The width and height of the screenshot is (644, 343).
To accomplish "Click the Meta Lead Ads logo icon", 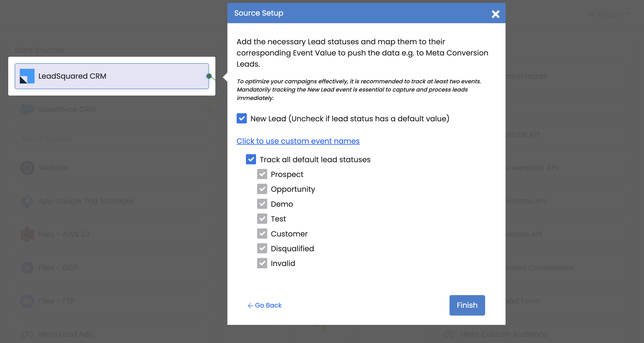I will tap(27, 334).
